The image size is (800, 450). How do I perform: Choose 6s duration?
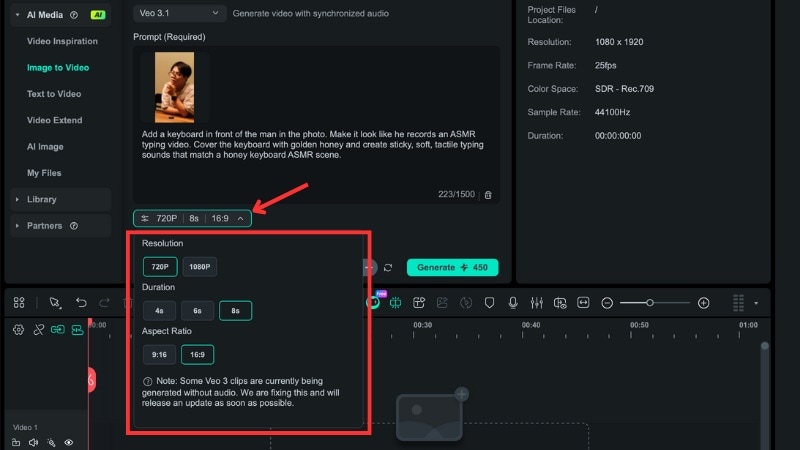(197, 311)
